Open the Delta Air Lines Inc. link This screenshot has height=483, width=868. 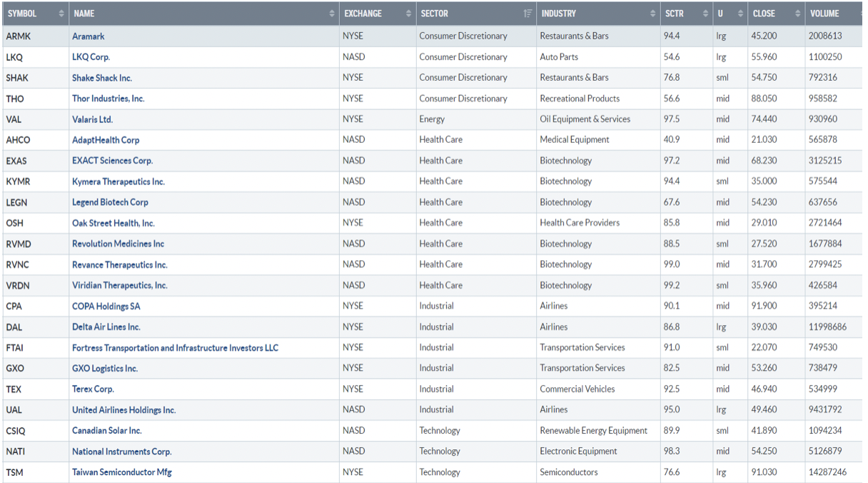coord(106,327)
